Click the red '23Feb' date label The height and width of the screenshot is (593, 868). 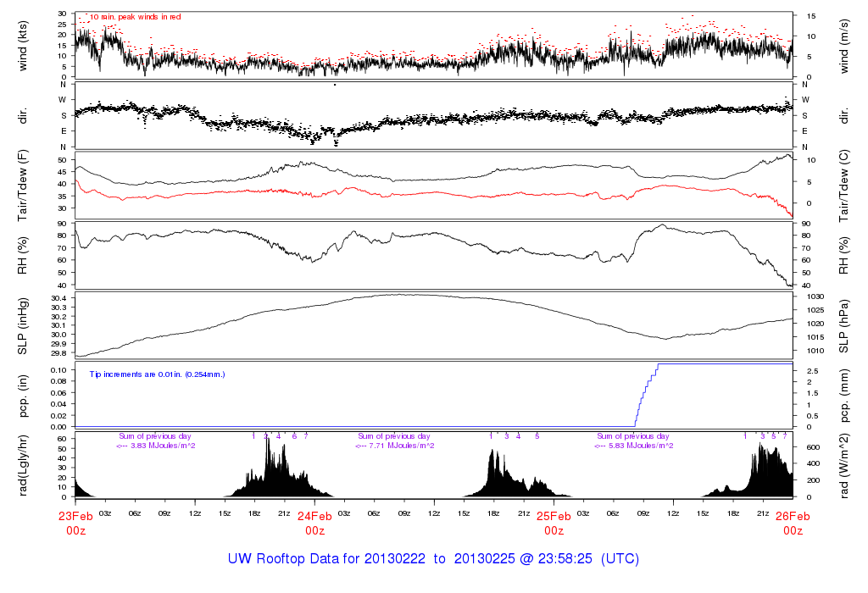click(x=75, y=517)
